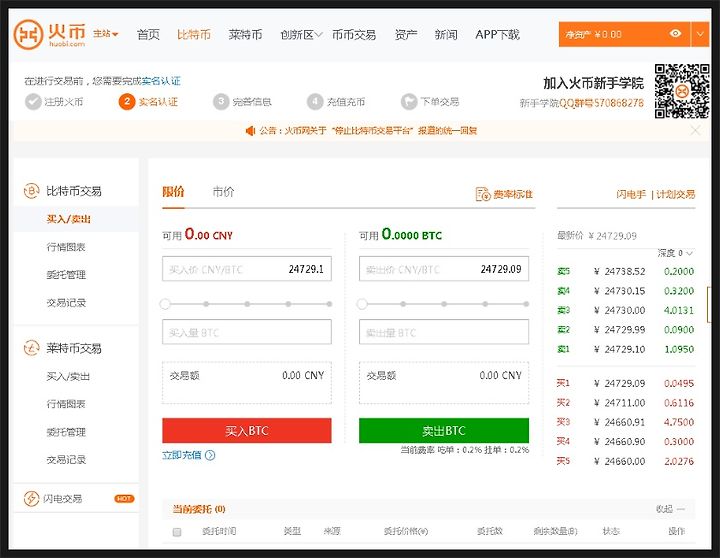Viewport: 720px width, 558px height.
Task: Click the green 卖出BTC button
Action: click(x=444, y=431)
